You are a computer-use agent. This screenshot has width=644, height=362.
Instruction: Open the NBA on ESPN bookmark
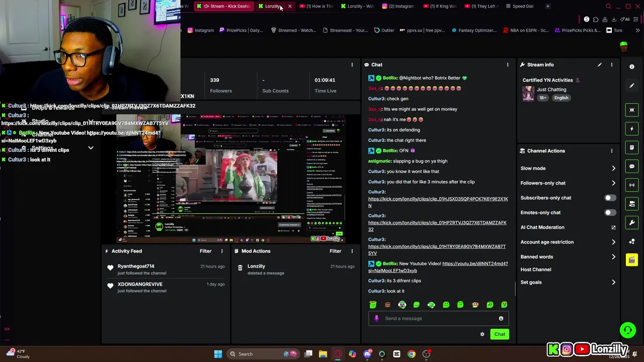(x=526, y=30)
